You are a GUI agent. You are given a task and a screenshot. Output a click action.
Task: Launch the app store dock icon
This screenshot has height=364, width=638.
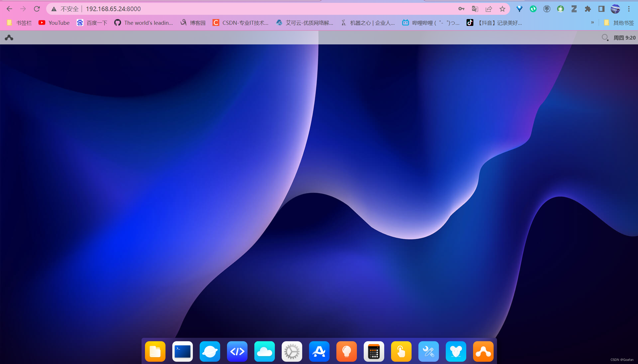pyautogui.click(x=319, y=351)
